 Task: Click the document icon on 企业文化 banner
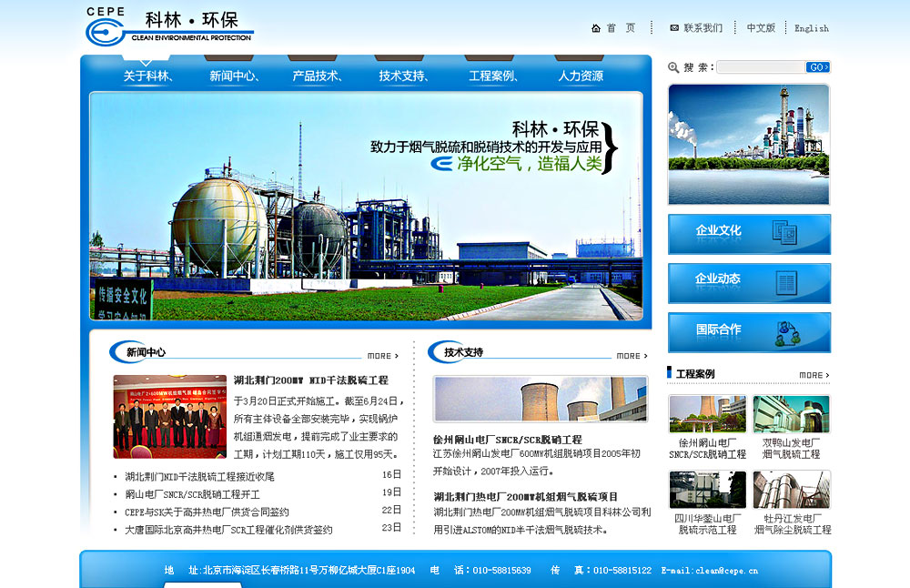click(x=784, y=233)
